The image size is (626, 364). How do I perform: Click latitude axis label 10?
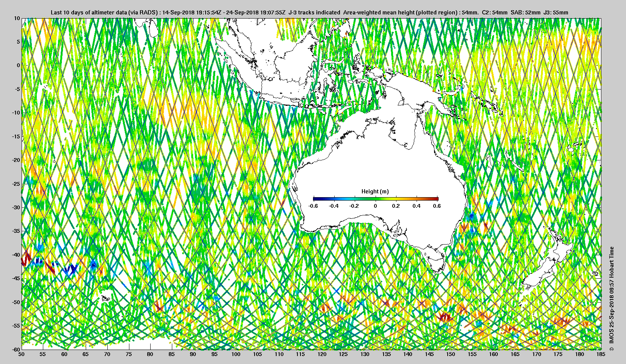pos(17,18)
